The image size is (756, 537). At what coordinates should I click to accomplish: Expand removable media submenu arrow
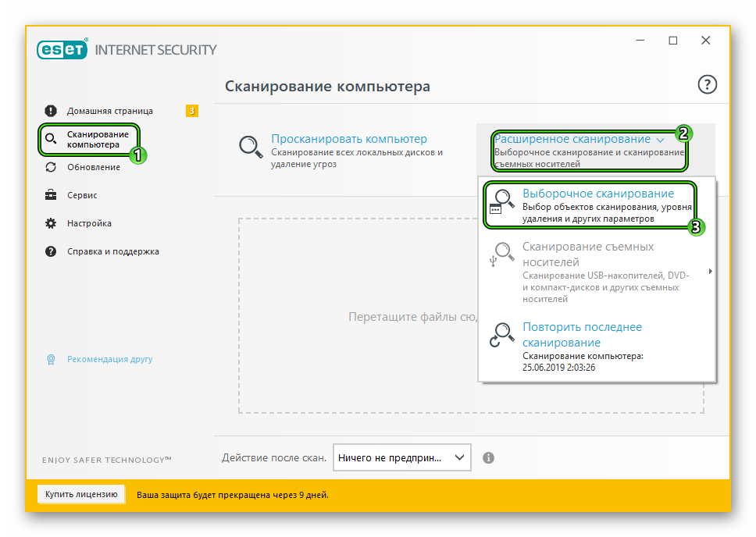pyautogui.click(x=710, y=272)
